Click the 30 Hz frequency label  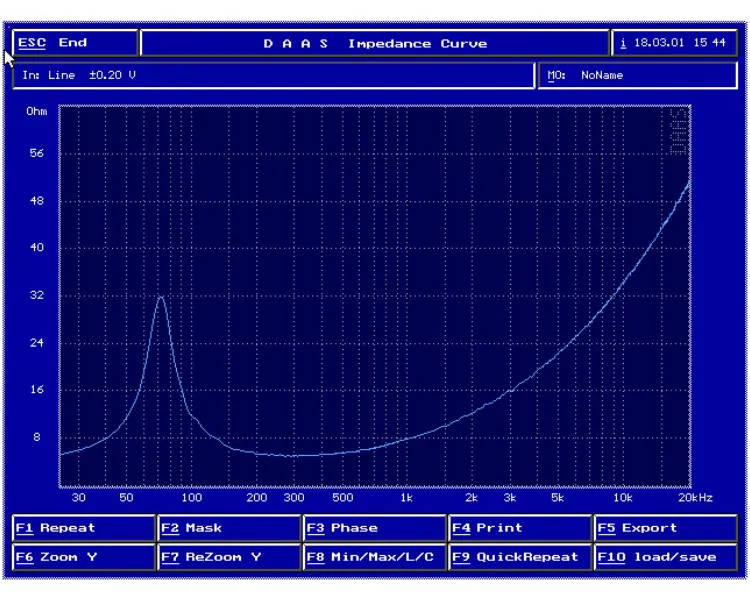pyautogui.click(x=78, y=498)
